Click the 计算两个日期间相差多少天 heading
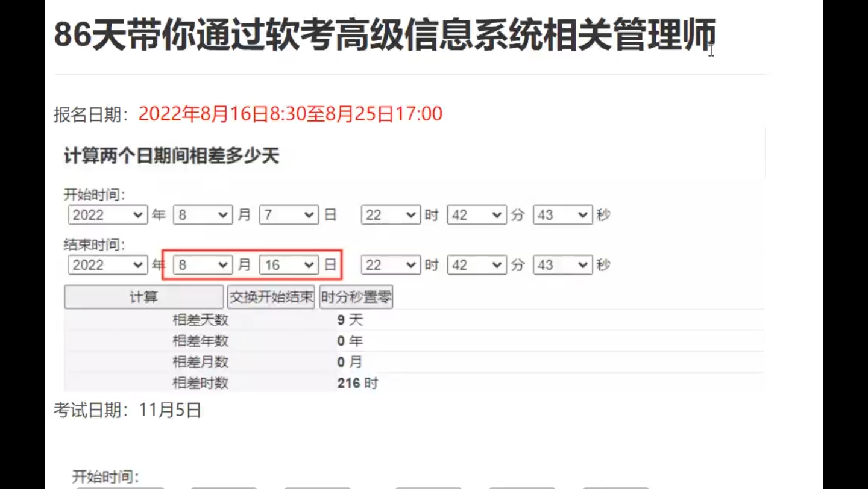This screenshot has width=868, height=489. [174, 155]
